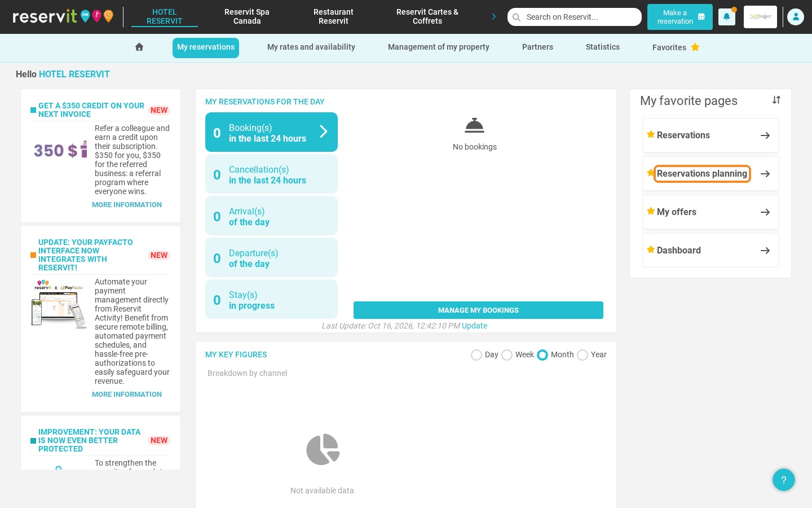Click the Search on Reservit field

[x=575, y=17]
